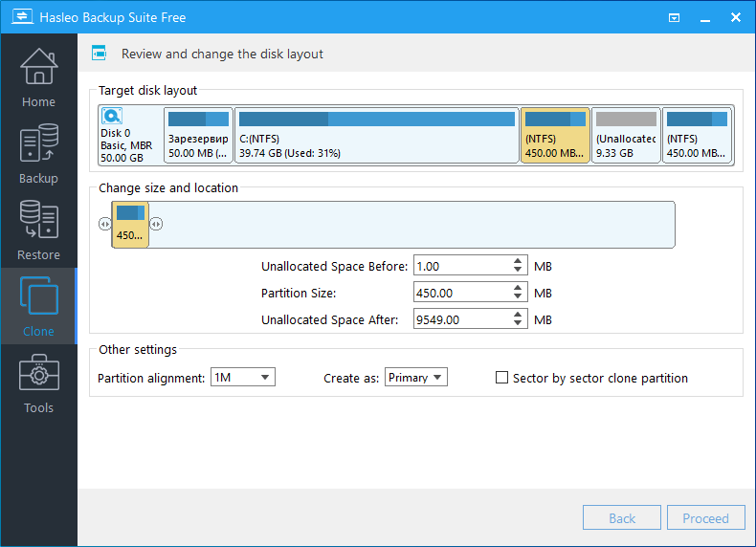Click the 450... partition block in resize bar
The image size is (756, 547).
(130, 225)
